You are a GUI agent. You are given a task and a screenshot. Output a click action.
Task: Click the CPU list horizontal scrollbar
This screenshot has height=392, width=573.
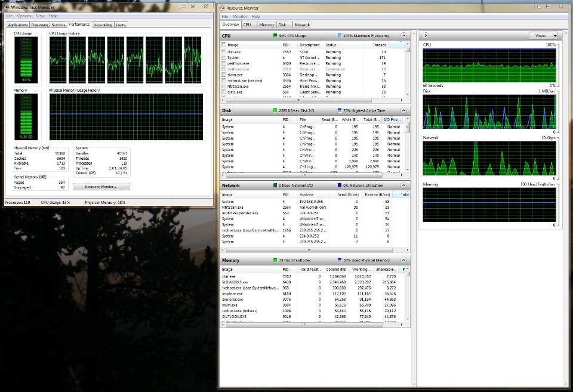298,100
